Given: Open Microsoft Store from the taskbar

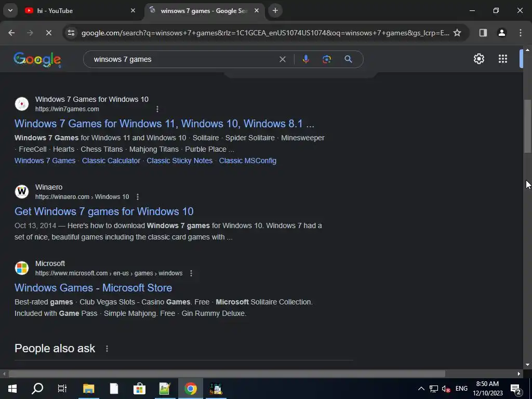Looking at the screenshot, I should pyautogui.click(x=139, y=389).
